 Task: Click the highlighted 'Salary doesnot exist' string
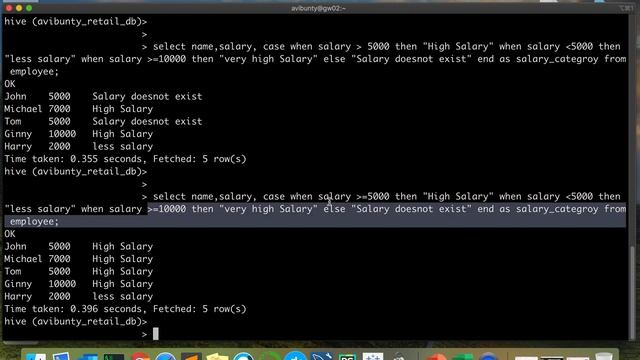pos(411,209)
